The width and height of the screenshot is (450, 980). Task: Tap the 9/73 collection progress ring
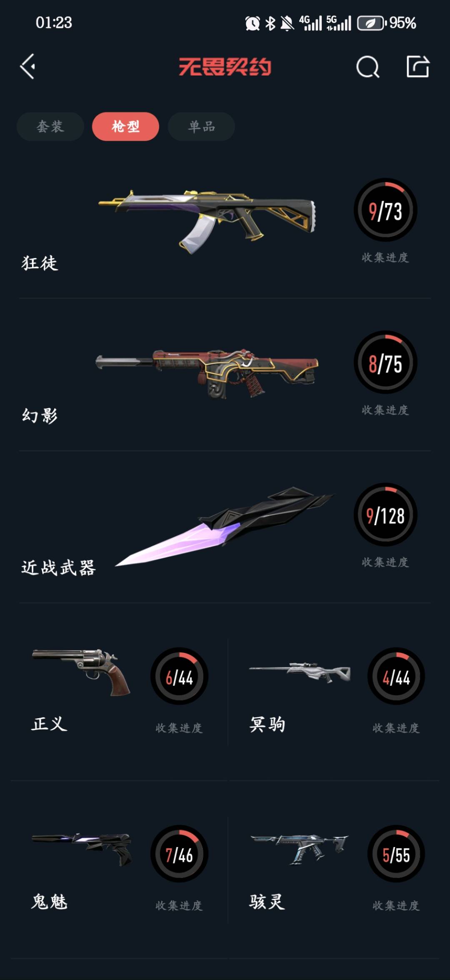point(385,210)
